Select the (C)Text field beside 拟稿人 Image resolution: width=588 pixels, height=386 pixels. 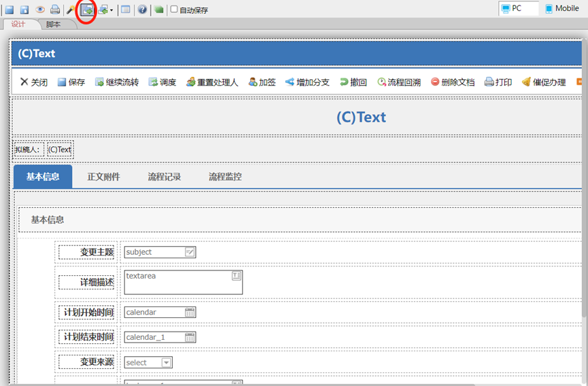[60, 150]
